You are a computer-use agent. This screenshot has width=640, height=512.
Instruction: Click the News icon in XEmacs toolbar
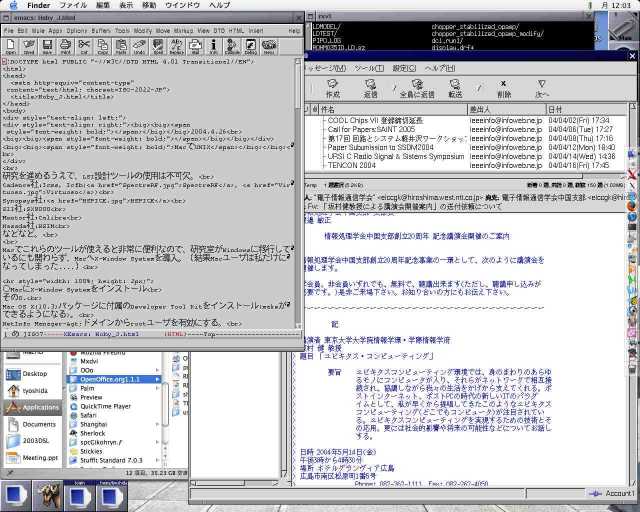click(x=269, y=47)
